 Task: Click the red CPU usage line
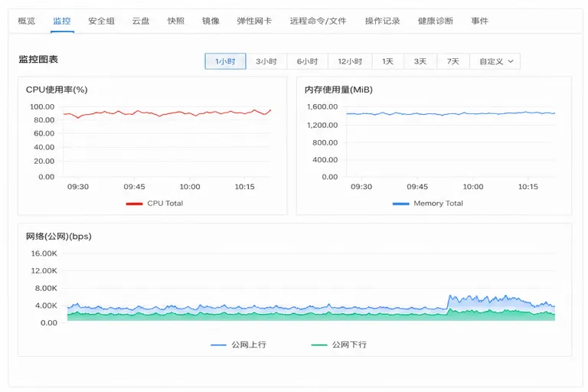tap(167, 113)
